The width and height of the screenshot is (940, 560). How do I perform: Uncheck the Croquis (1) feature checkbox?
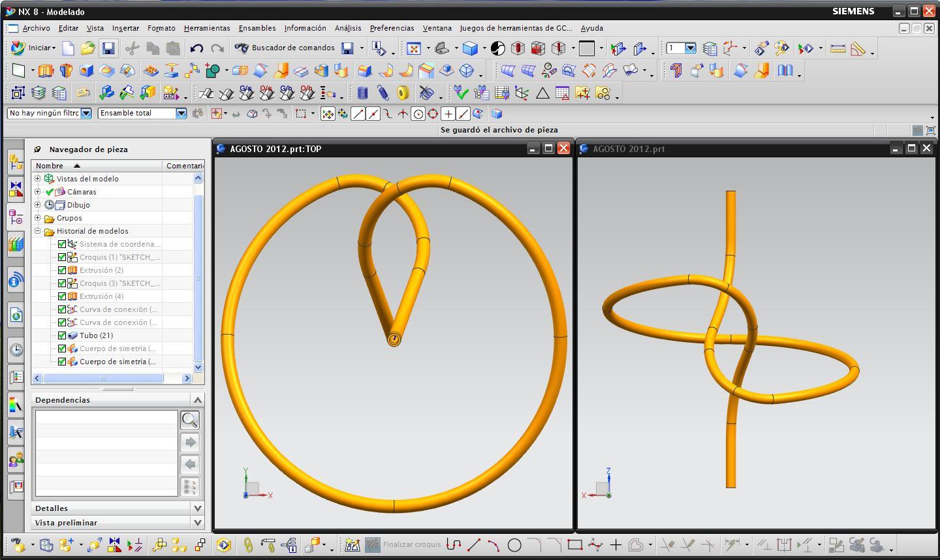click(x=62, y=257)
